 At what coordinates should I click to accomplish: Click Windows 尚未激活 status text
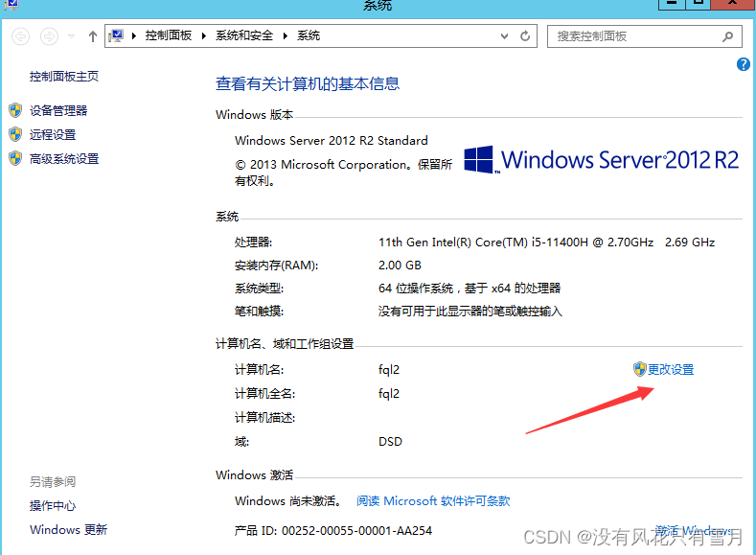(288, 501)
